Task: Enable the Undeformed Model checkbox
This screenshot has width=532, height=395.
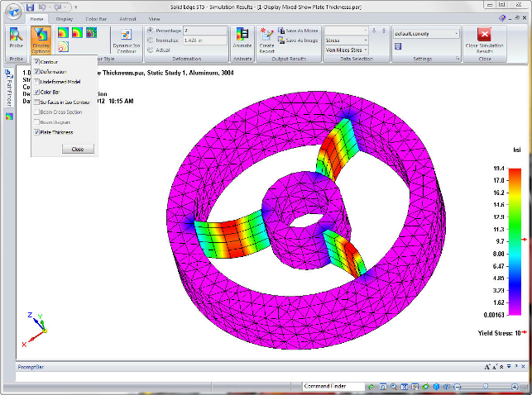Action: pos(36,82)
